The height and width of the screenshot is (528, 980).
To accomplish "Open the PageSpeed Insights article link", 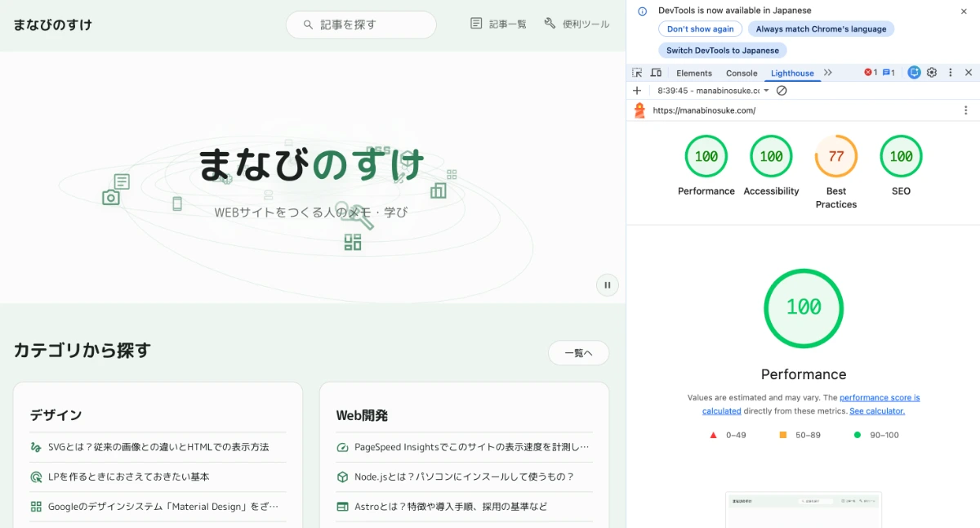I will (464, 447).
